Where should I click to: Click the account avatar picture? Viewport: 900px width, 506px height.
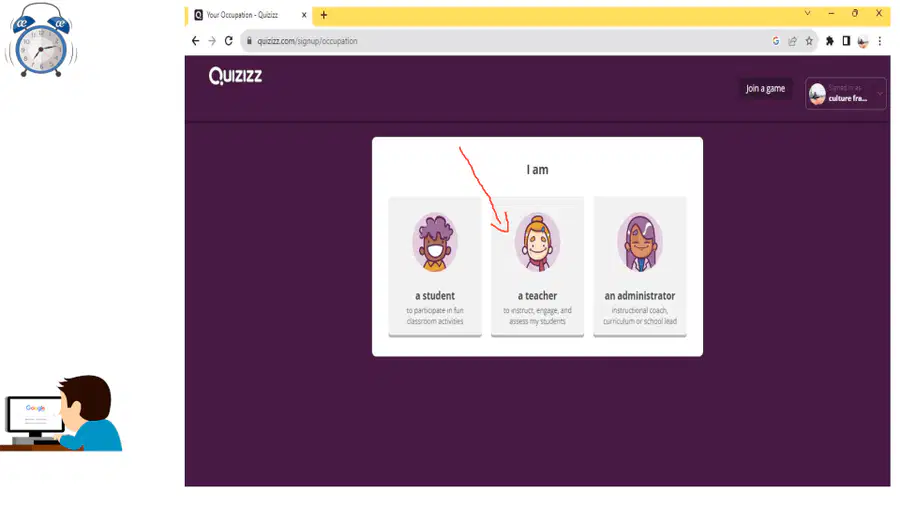point(817,94)
